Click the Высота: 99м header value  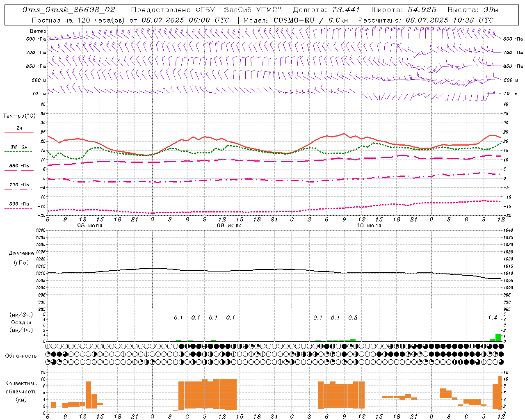(473, 10)
